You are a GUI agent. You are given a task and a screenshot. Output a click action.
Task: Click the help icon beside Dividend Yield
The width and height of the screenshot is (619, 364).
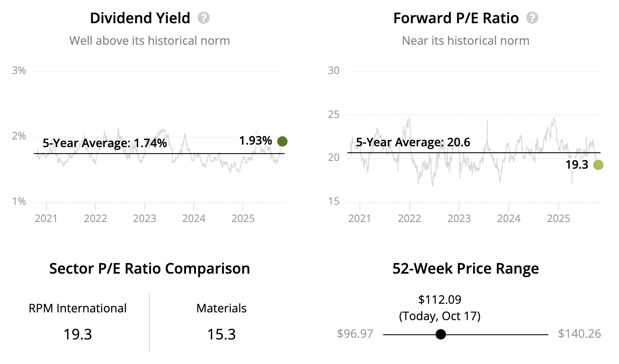tap(204, 18)
